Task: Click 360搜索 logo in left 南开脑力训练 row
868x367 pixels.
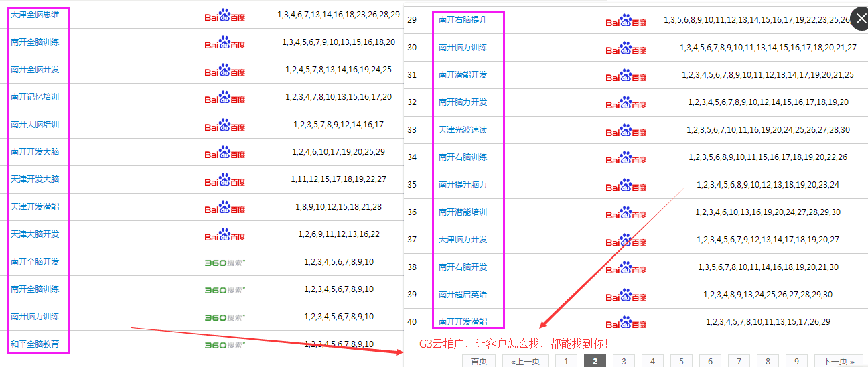Action: pyautogui.click(x=225, y=317)
